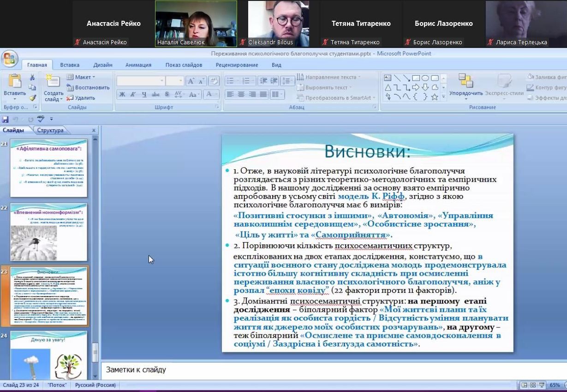Image resolution: width=567 pixels, height=392 pixels.
Task: Click the Восстановить button
Action: 88,87
